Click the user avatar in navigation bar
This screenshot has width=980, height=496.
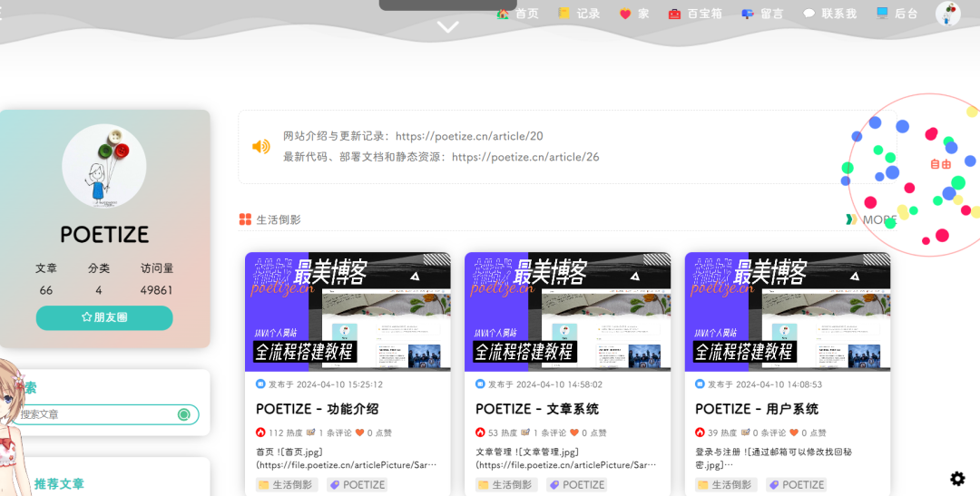coord(947,13)
